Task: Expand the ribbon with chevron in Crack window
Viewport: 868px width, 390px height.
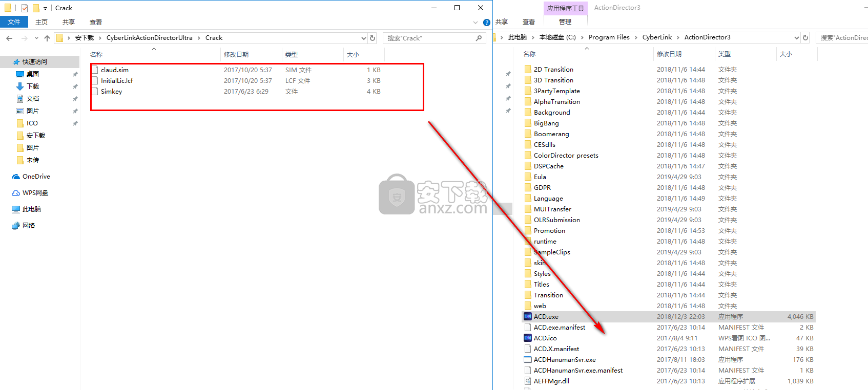Action: (x=476, y=23)
